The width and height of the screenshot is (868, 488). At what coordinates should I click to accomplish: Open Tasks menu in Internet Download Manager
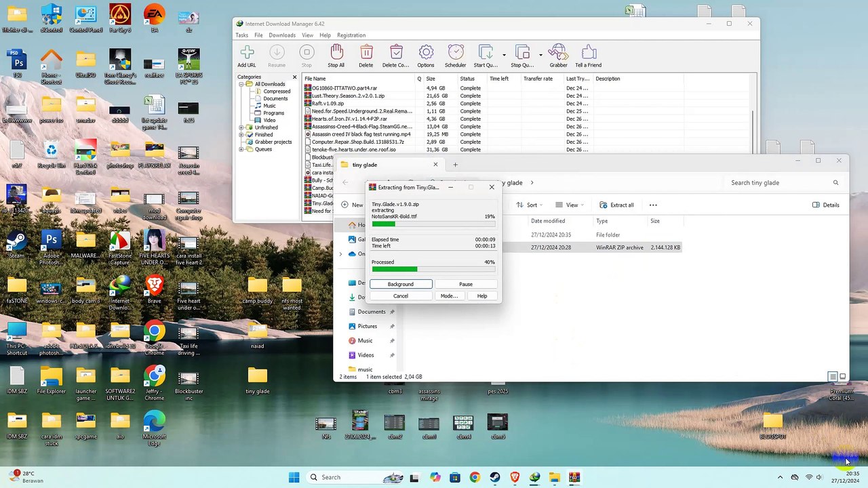coord(241,35)
